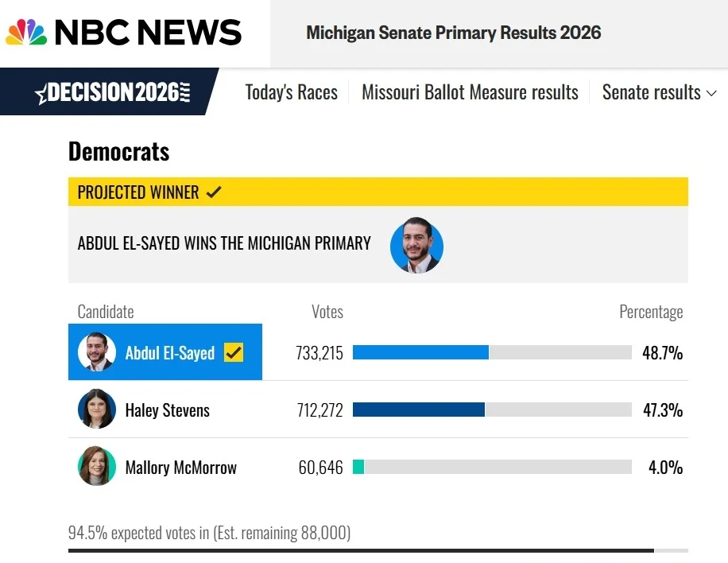
Task: Click Haley Stevens' dark blue vote bar
Action: pyautogui.click(x=419, y=410)
